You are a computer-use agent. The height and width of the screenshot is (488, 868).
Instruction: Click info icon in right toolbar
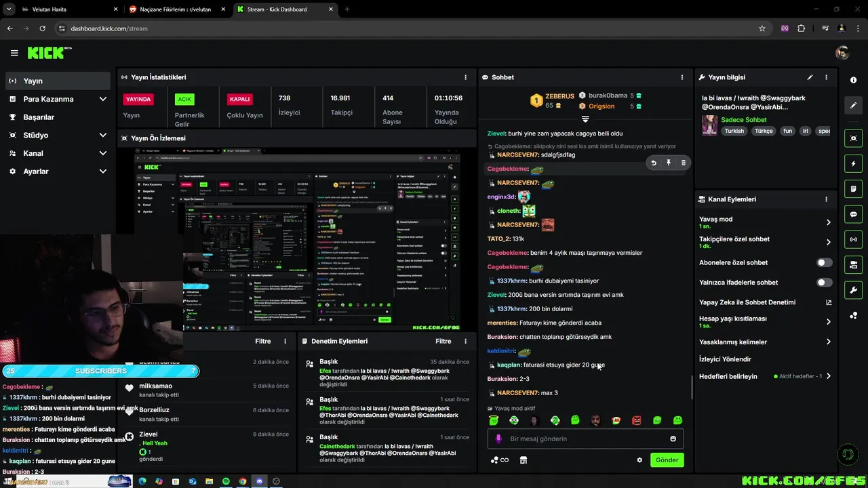pyautogui.click(x=853, y=80)
